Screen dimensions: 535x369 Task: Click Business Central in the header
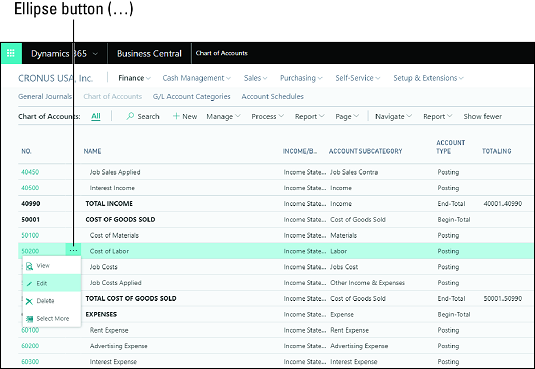coord(149,54)
